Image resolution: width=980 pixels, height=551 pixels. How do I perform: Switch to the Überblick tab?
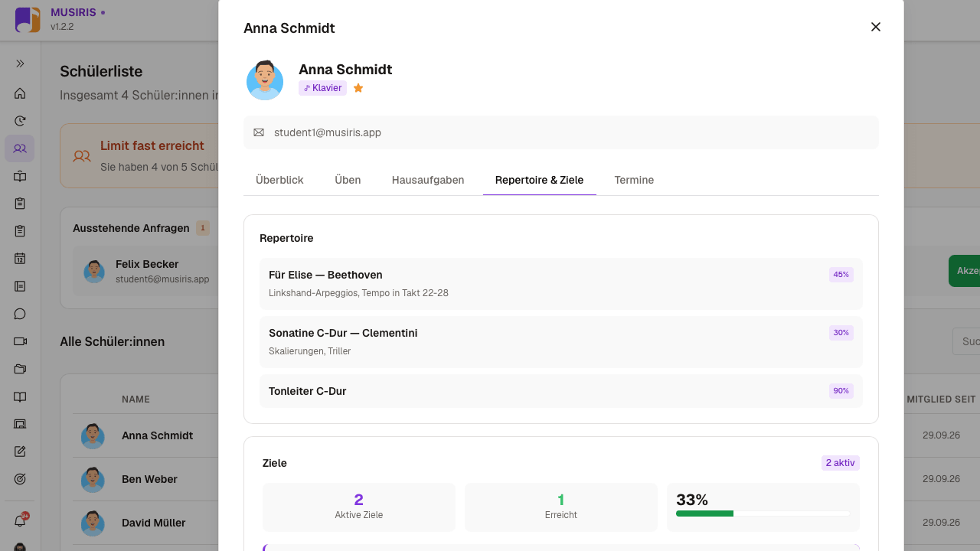click(x=279, y=180)
